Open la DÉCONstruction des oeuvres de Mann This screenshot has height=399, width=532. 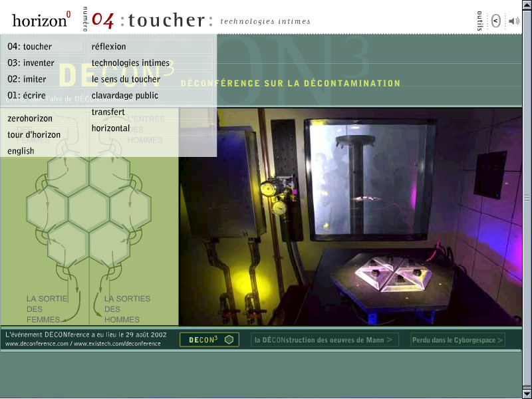pos(325,340)
